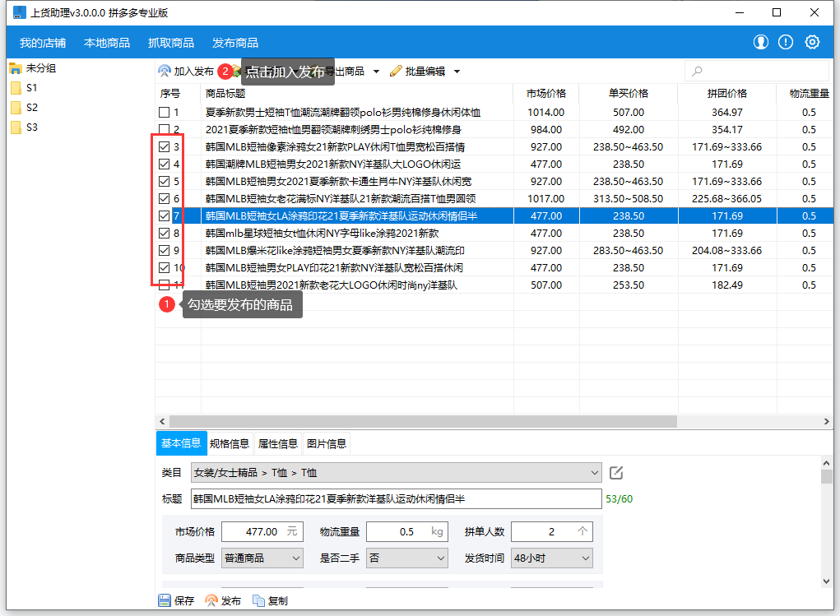Screen dimensions: 840x616
Task: Open settings gear icon in header
Action: coord(812,42)
